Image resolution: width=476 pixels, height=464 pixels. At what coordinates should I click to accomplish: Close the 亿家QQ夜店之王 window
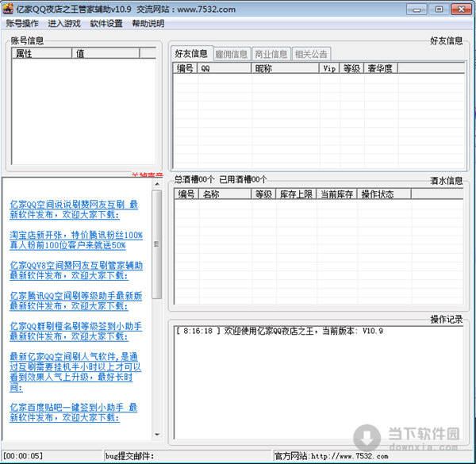pyautogui.click(x=462, y=9)
